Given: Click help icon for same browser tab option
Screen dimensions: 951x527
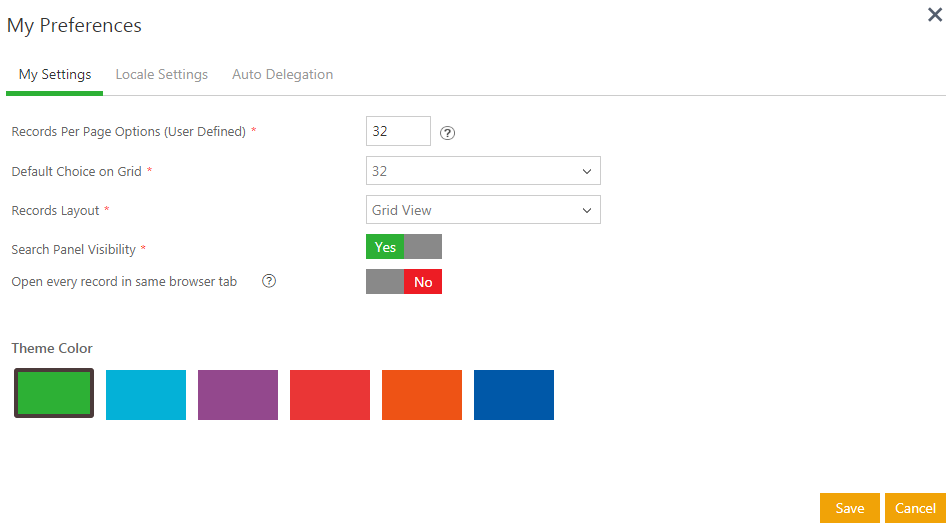Looking at the screenshot, I should [x=269, y=282].
